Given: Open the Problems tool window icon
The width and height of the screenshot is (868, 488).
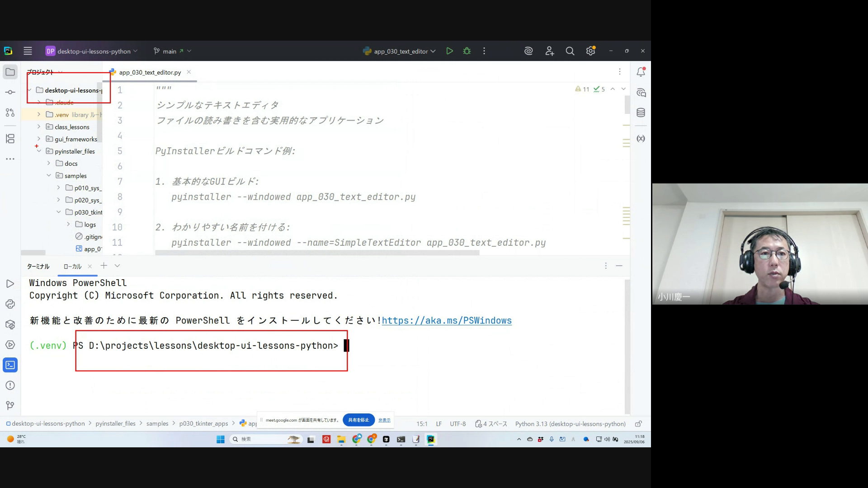Looking at the screenshot, I should [x=10, y=385].
